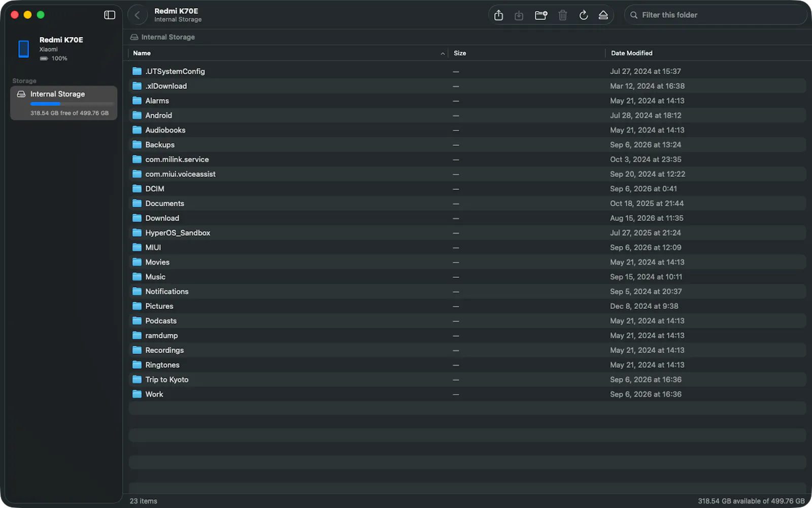Click date Dec 8, 2024 at 9:38
This screenshot has height=508, width=812.
(x=644, y=306)
